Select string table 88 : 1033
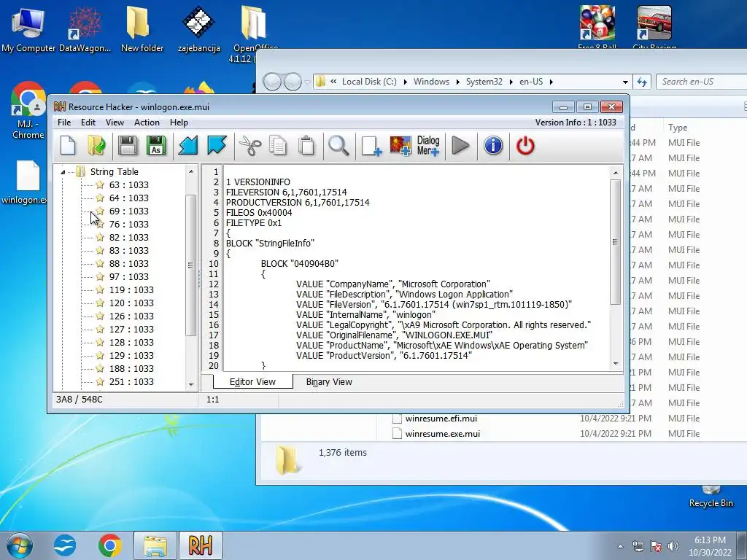 [128, 263]
